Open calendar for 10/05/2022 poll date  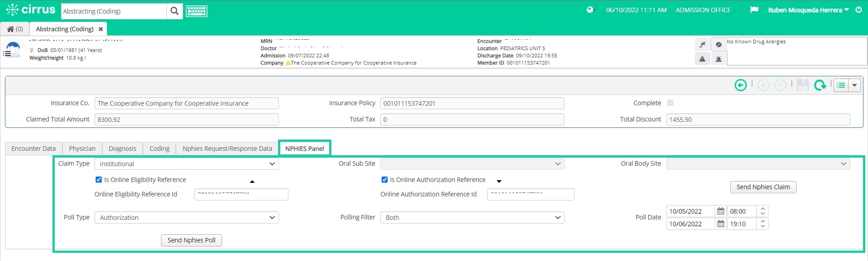pos(721,211)
